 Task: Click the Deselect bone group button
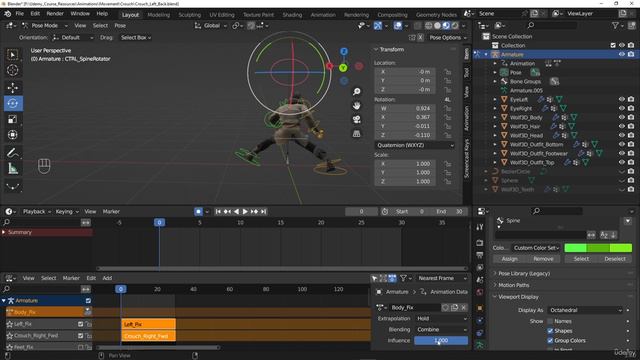(615, 259)
